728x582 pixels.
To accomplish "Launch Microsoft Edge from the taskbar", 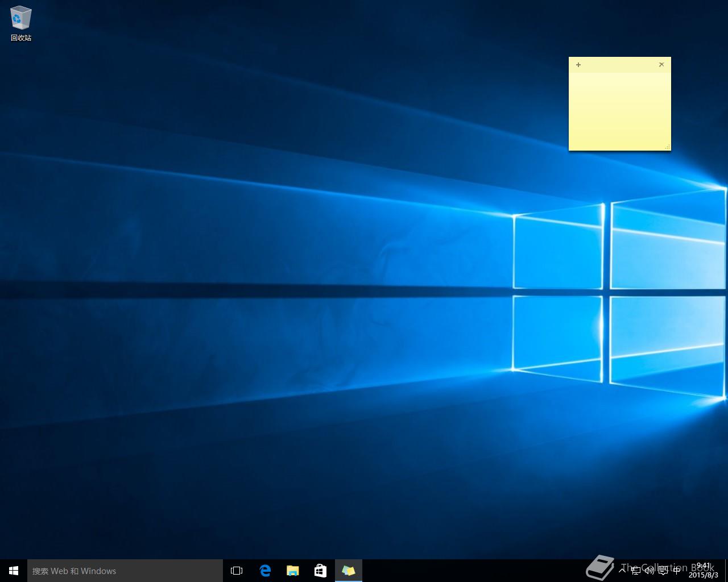I will [x=265, y=571].
